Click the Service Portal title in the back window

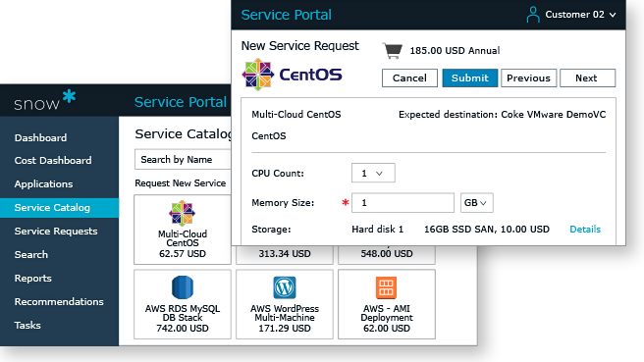[181, 102]
